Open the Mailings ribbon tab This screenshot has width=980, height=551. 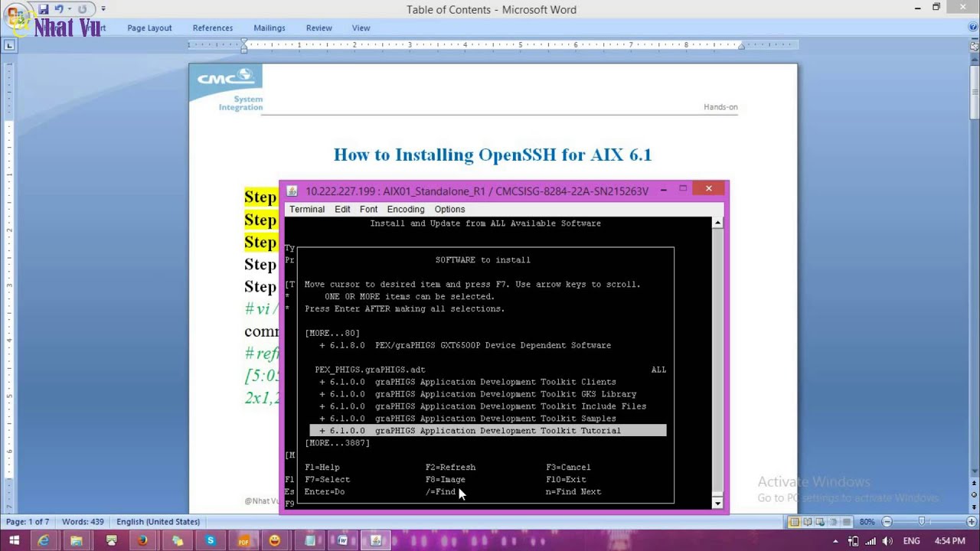click(269, 28)
